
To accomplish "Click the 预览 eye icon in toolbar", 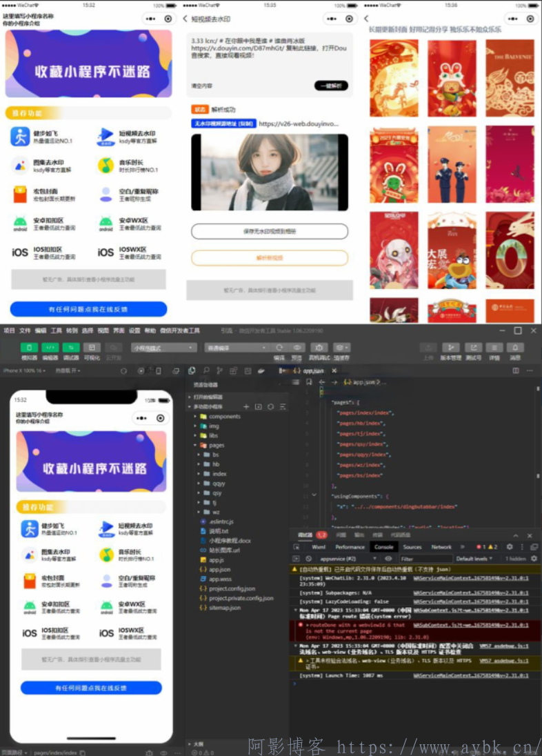I will coord(297,348).
